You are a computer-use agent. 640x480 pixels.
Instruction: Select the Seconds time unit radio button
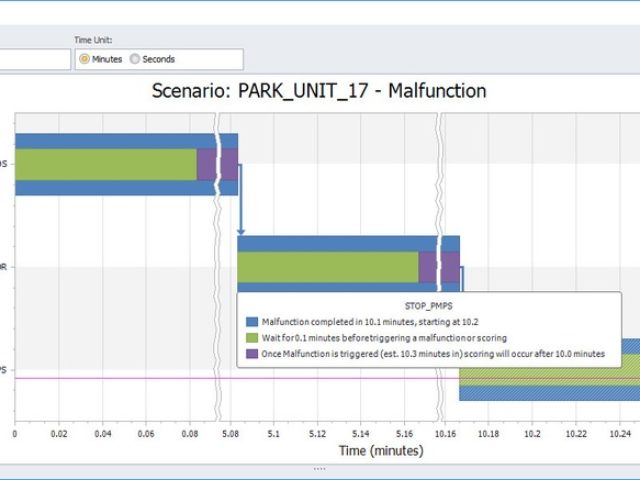click(135, 59)
